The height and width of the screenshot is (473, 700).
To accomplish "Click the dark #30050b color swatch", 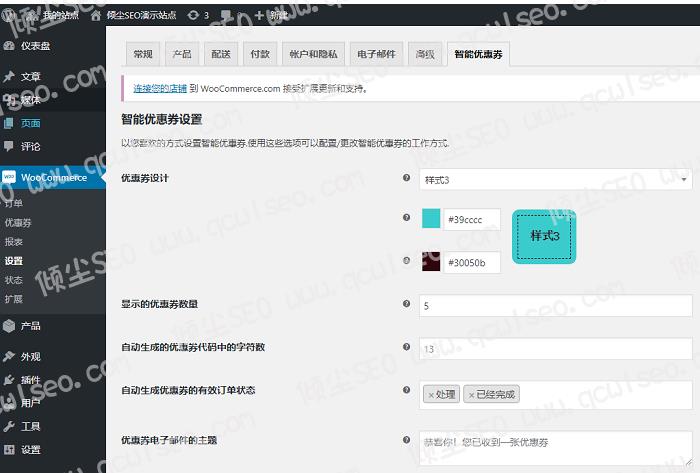I will 431,261.
